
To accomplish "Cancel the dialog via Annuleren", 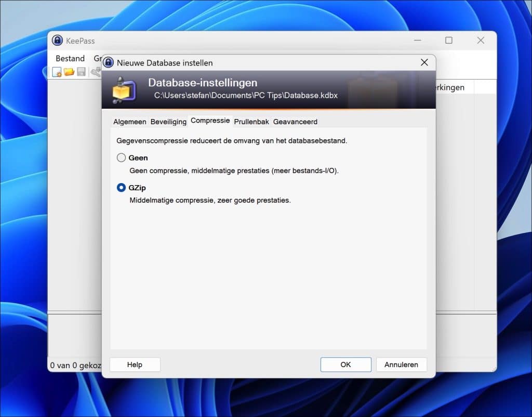I will (x=402, y=364).
